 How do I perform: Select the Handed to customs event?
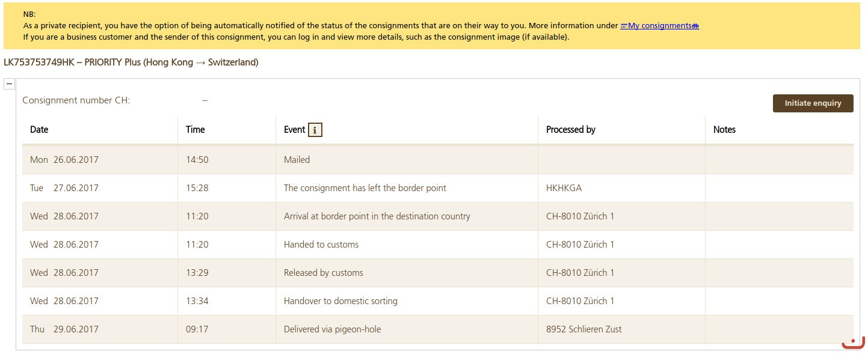click(321, 245)
